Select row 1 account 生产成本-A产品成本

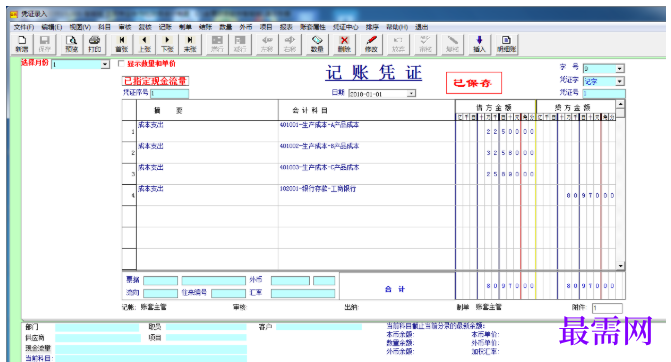coord(319,125)
